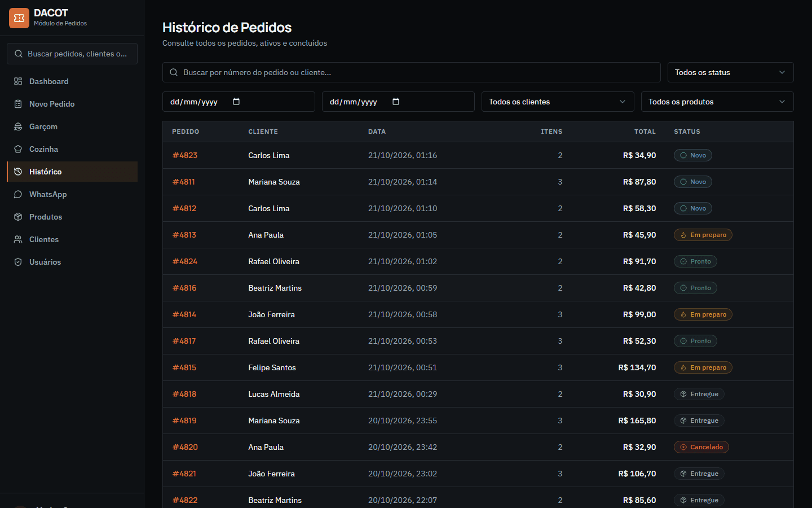Image resolution: width=812 pixels, height=508 pixels.
Task: Click the WhatsApp chat bubble icon
Action: (18, 194)
